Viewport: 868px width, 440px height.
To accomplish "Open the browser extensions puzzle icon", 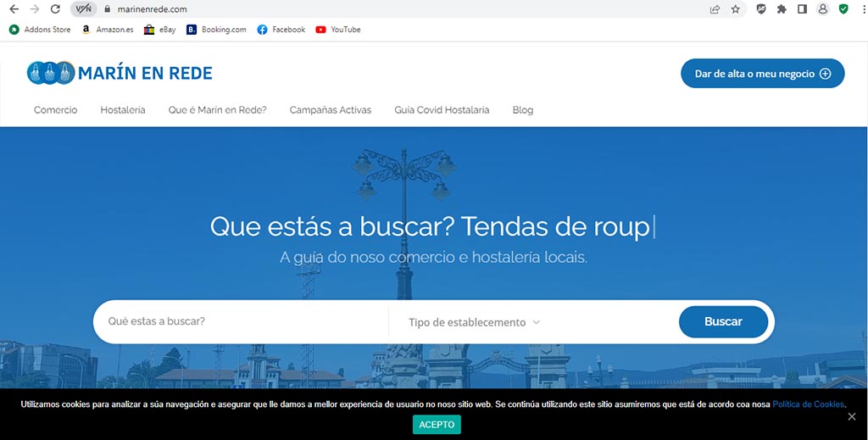I will click(x=782, y=9).
